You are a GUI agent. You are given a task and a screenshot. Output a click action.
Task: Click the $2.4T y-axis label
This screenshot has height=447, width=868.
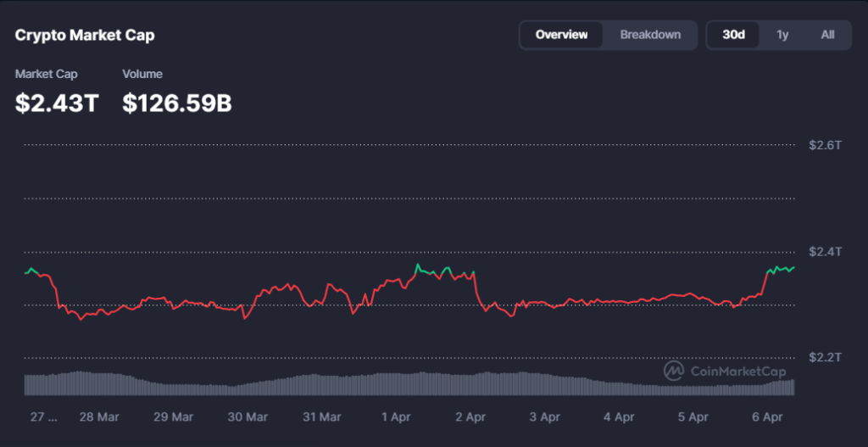pos(825,252)
